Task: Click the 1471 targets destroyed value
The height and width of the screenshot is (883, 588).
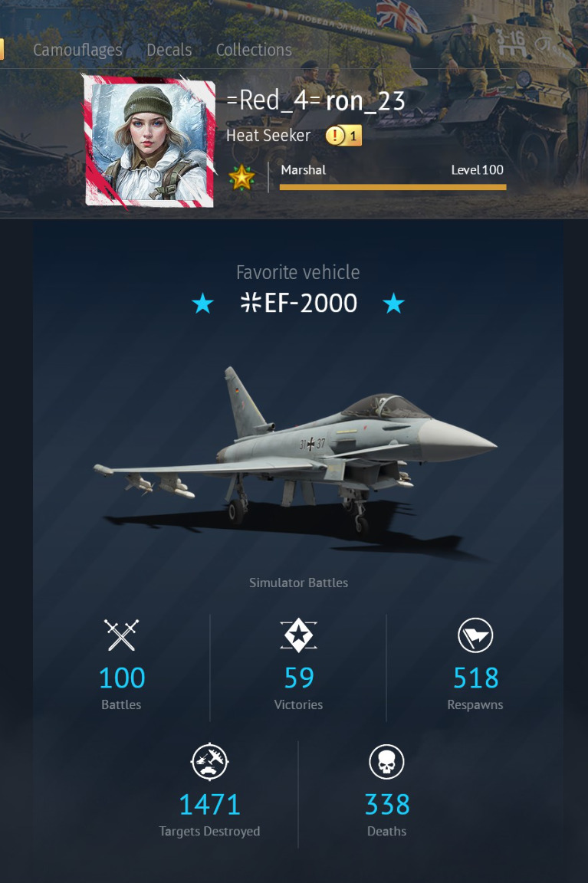Action: 209,805
